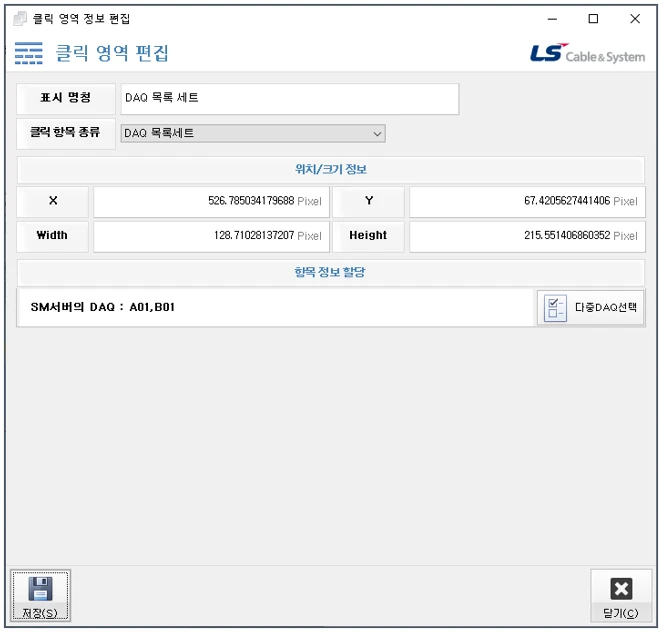Click the 닫기(C) button label
Screen dimensions: 664x634
tap(621, 613)
